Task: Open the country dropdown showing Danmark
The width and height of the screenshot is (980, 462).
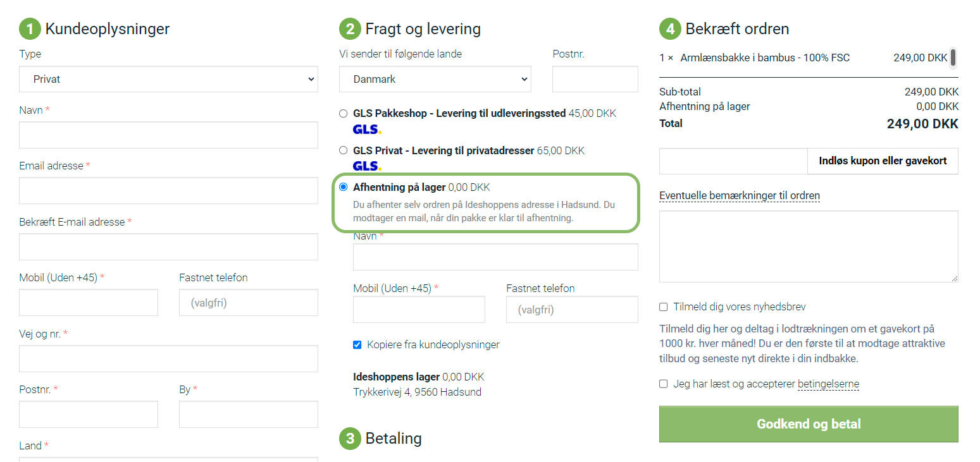Action: (435, 80)
